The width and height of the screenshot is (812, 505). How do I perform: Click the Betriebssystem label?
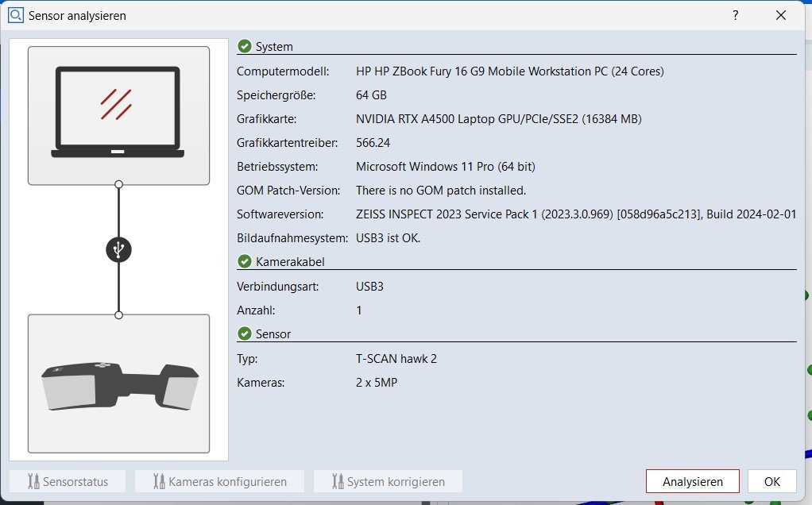pyautogui.click(x=277, y=167)
